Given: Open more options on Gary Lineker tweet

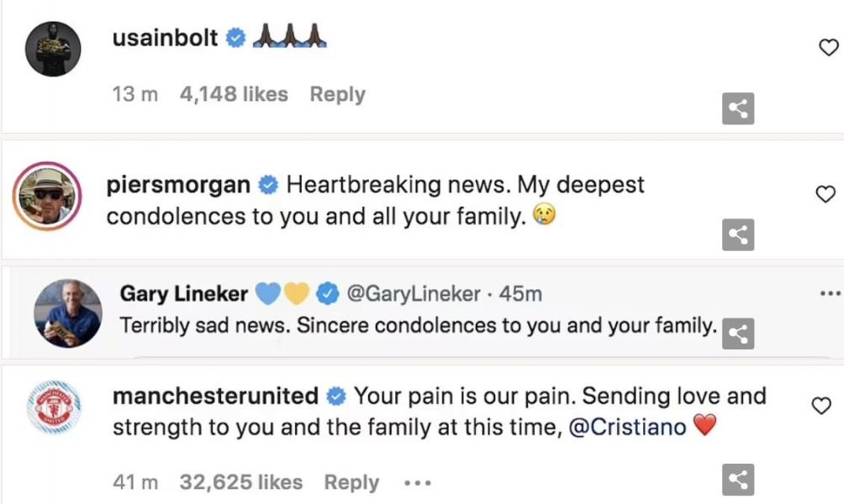Looking at the screenshot, I should pos(829,294).
